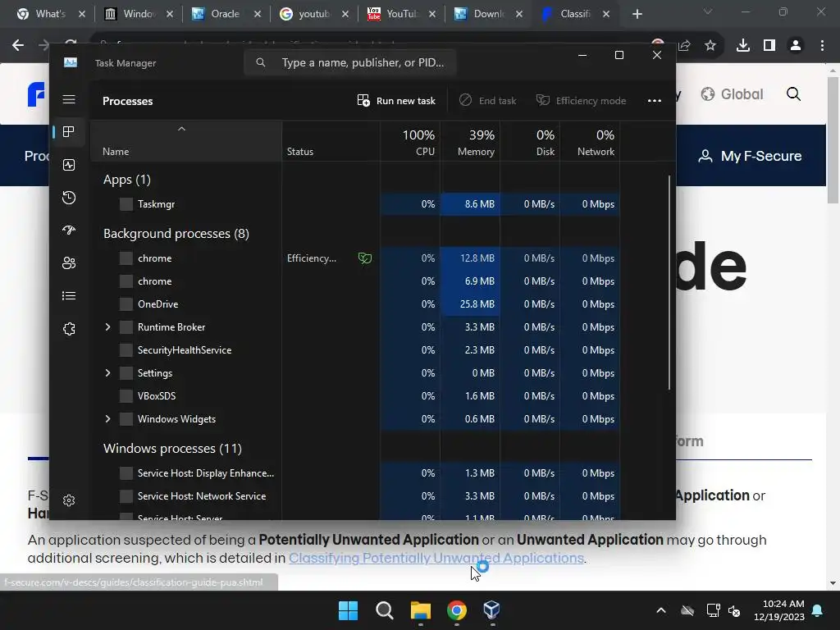This screenshot has height=630, width=840.
Task: Open Chrome three-dot menu
Action: (822, 46)
